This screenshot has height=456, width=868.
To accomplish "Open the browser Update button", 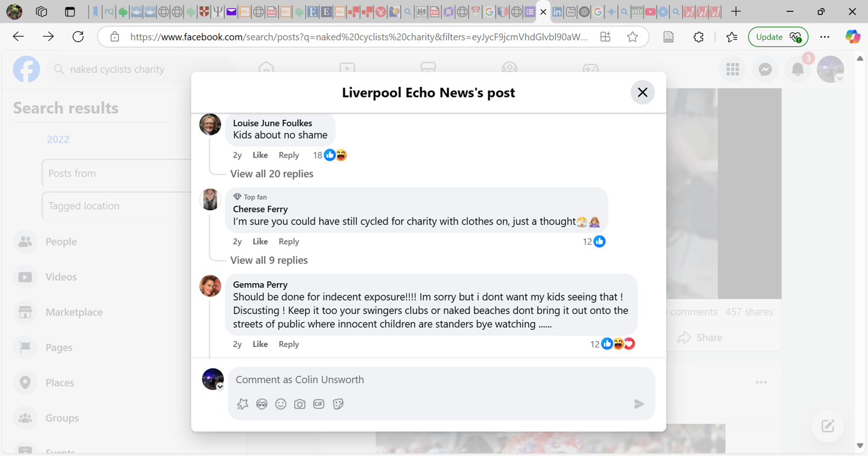I will 778,37.
